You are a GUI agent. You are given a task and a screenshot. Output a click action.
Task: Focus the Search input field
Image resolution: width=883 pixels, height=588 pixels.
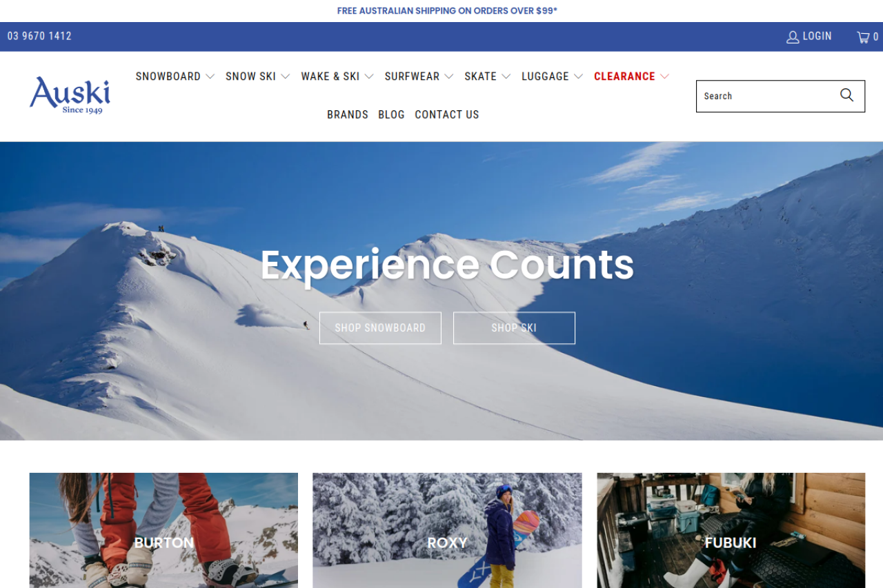pyautogui.click(x=766, y=96)
